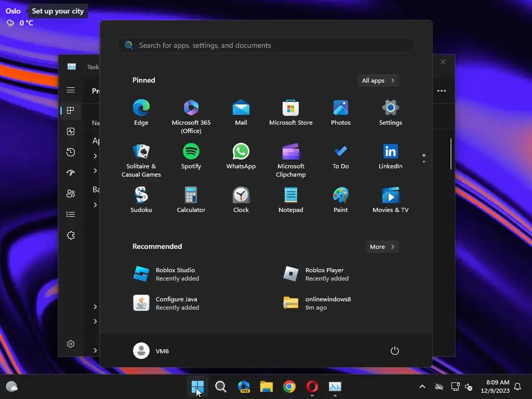532x399 pixels.
Task: Open Paint
Action: coord(341,199)
